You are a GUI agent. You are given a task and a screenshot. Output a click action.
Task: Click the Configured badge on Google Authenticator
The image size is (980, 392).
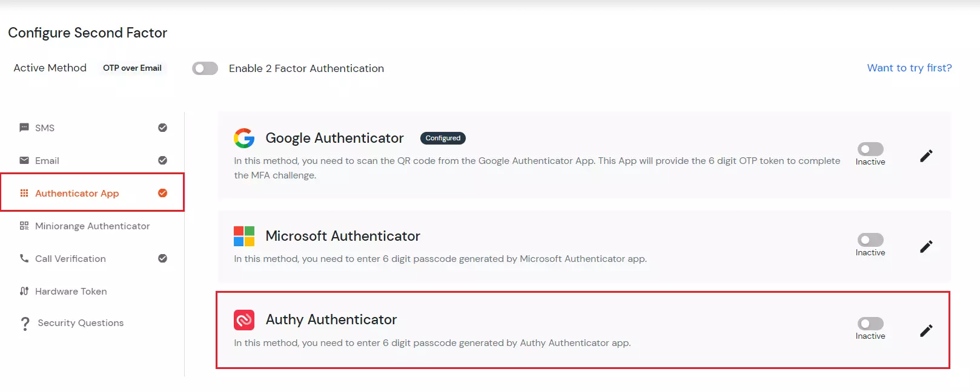442,138
